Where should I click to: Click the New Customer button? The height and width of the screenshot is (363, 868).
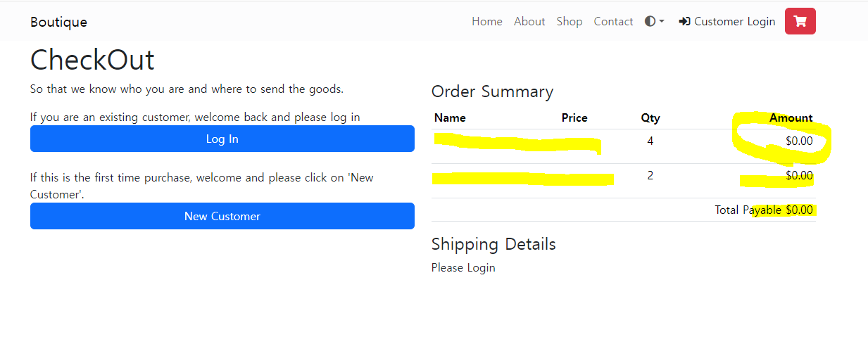coord(222,216)
